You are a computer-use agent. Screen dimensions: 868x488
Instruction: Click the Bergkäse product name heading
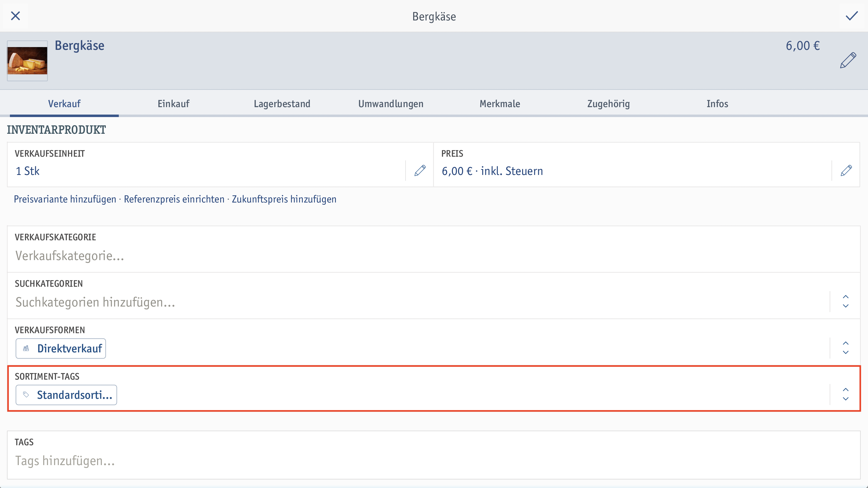79,46
